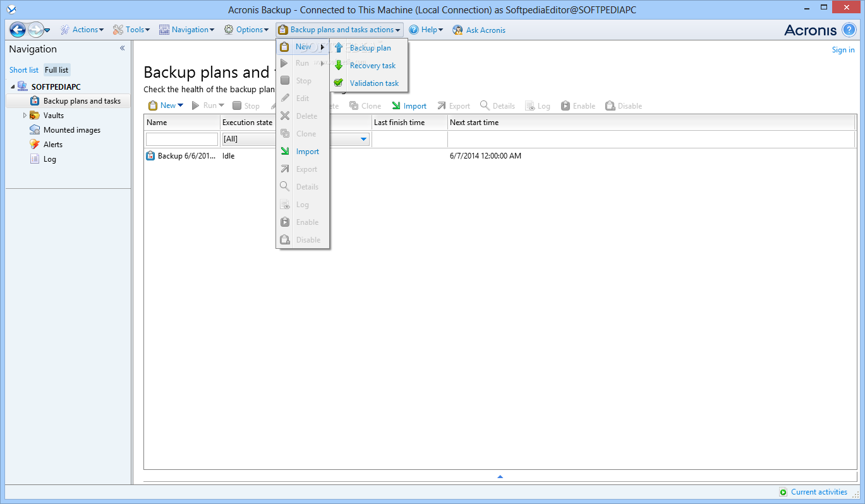Click the 6/7/2014 12:00:00 AM cell
This screenshot has width=865, height=504.
click(485, 156)
